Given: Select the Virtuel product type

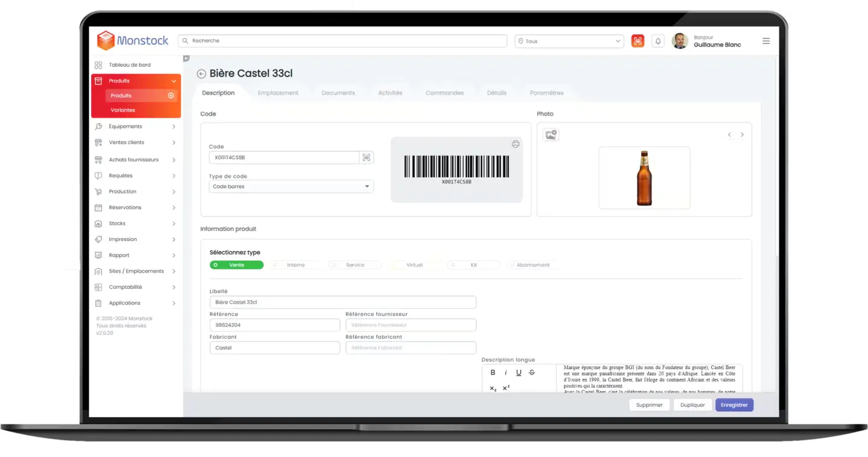Looking at the screenshot, I should (414, 265).
